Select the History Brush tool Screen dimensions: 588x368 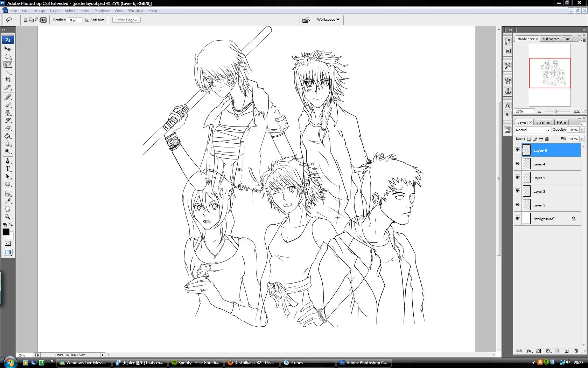[x=8, y=121]
